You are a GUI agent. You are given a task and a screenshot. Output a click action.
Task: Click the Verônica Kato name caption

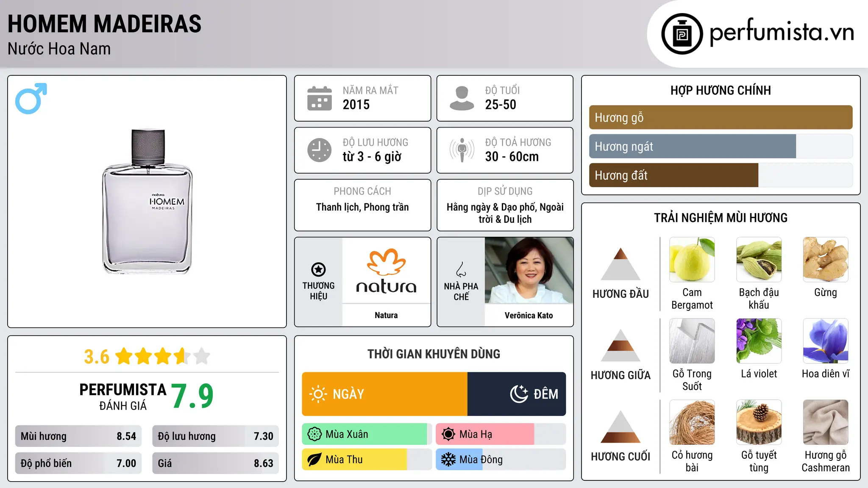pyautogui.click(x=529, y=315)
